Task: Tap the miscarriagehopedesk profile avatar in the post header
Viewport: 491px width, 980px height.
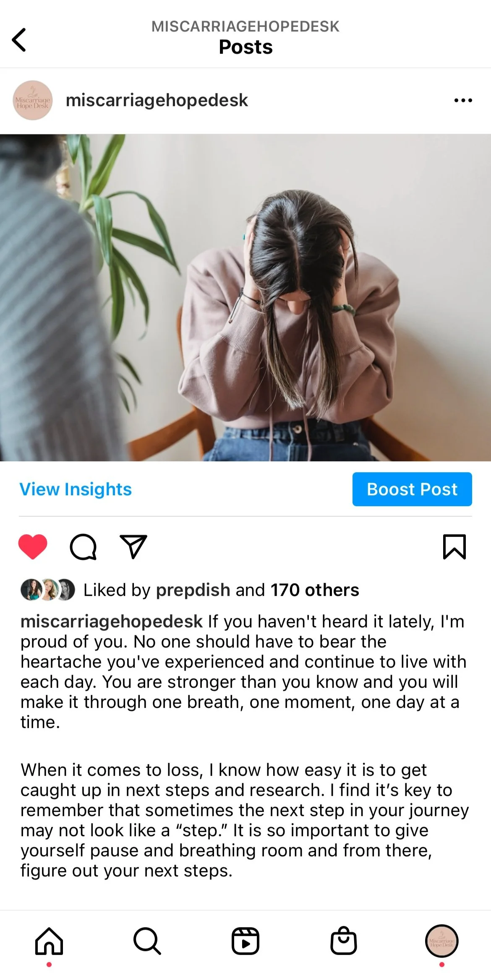Action: (x=33, y=100)
